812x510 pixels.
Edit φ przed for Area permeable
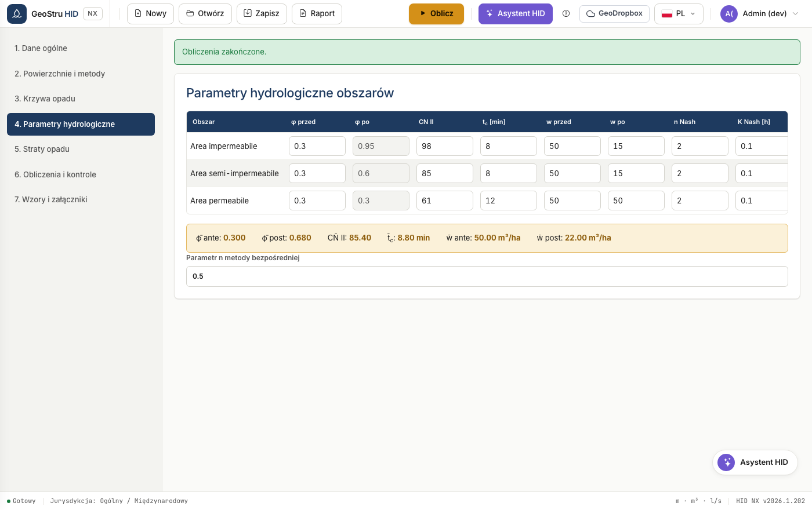click(317, 201)
